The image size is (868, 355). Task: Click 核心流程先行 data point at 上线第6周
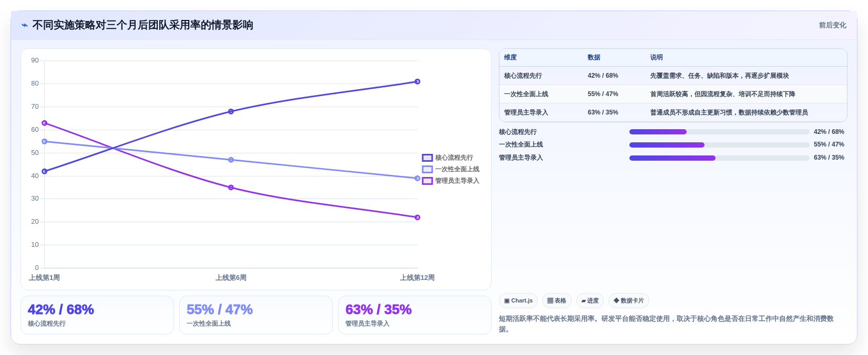click(x=231, y=111)
